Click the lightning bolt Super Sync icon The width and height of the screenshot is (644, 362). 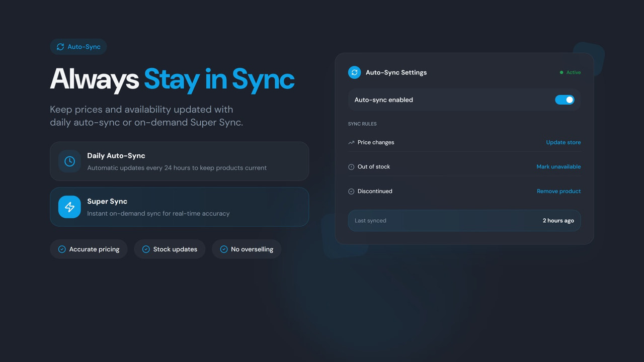tap(69, 207)
